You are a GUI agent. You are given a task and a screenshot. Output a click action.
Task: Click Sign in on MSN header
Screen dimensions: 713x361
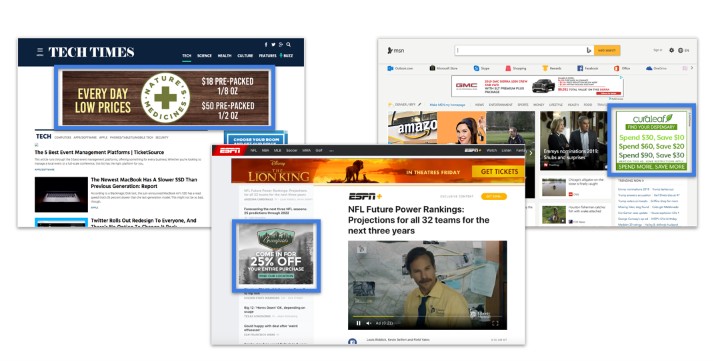[658, 50]
